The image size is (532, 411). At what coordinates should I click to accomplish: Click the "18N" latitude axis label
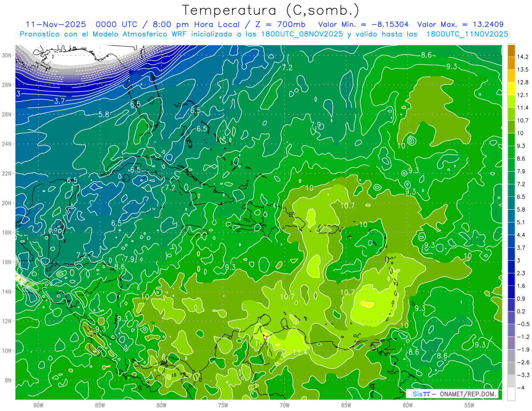click(x=7, y=232)
